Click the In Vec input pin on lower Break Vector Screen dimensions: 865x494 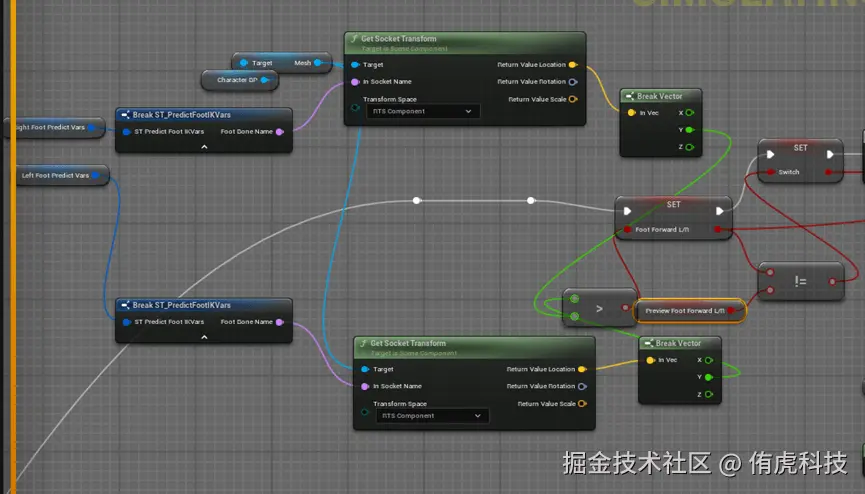(650, 360)
